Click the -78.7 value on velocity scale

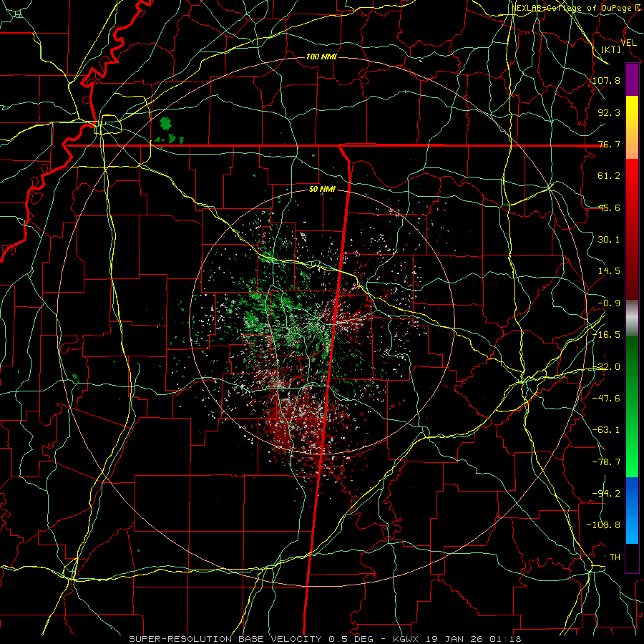click(x=606, y=462)
